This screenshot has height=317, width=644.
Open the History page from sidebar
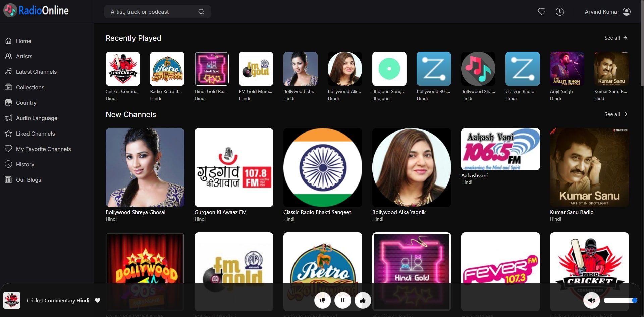tap(25, 164)
